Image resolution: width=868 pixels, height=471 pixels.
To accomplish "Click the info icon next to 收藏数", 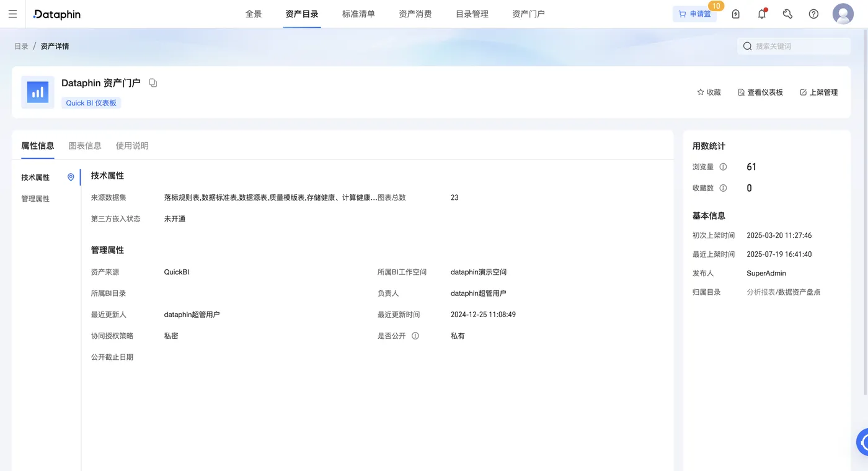I will (x=723, y=188).
